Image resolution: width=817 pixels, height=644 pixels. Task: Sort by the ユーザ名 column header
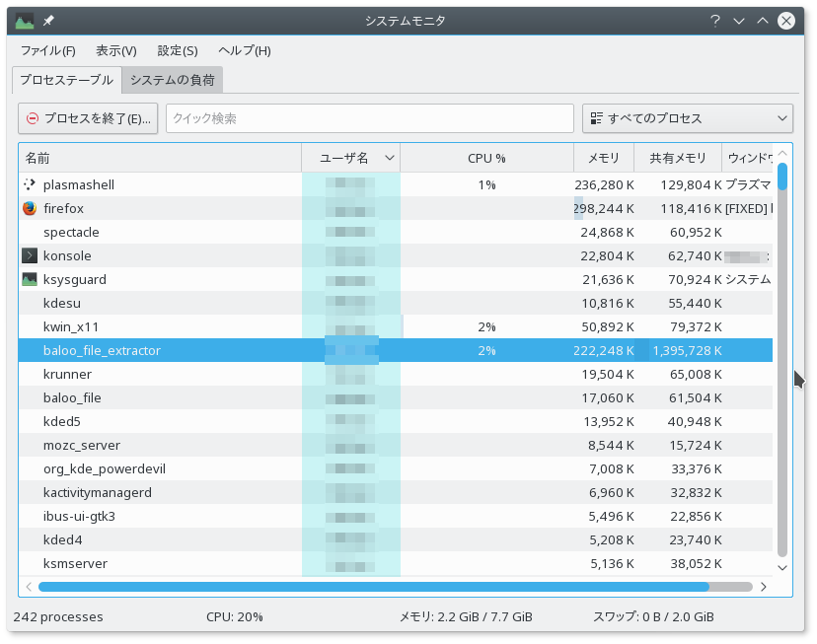click(350, 158)
